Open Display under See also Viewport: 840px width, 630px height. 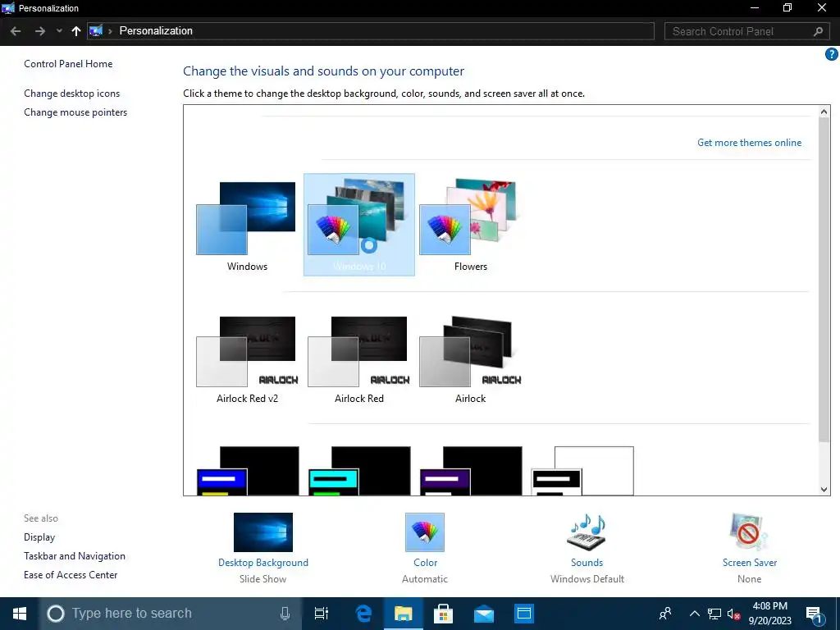(39, 536)
